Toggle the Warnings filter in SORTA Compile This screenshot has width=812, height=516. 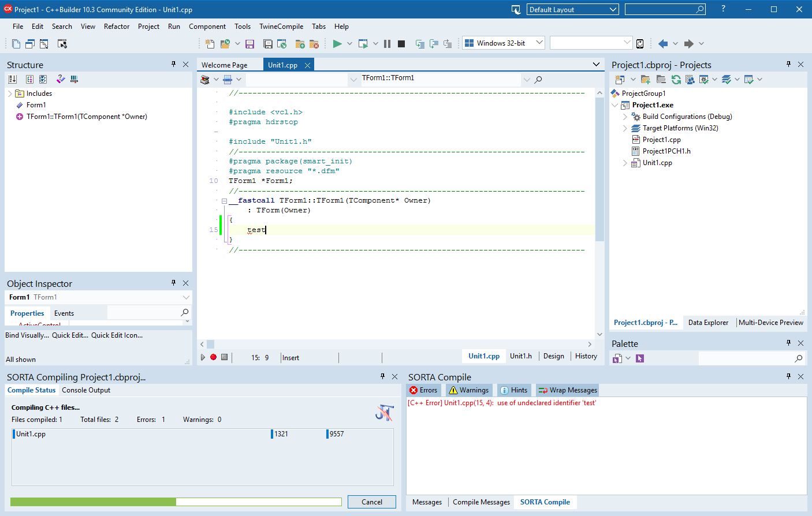(469, 390)
